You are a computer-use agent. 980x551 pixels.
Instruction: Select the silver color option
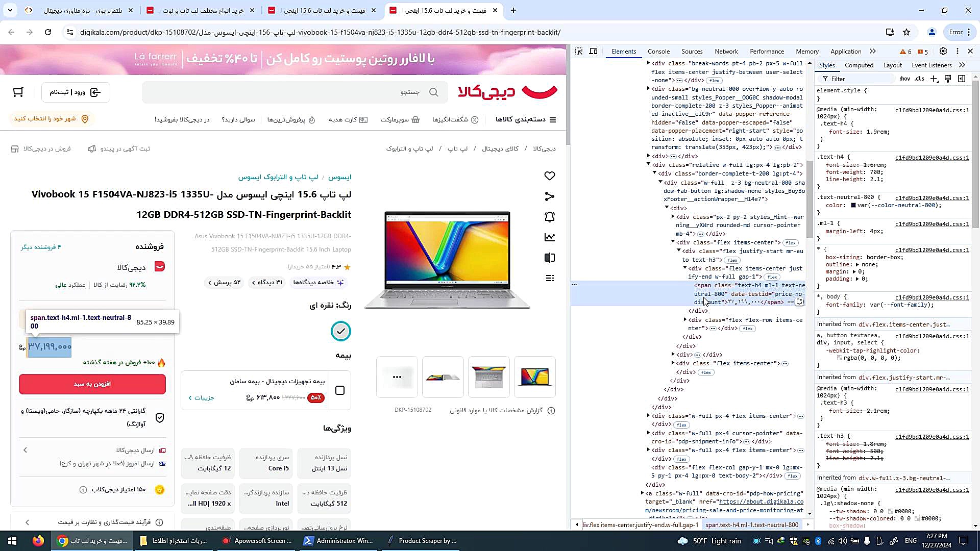point(341,331)
